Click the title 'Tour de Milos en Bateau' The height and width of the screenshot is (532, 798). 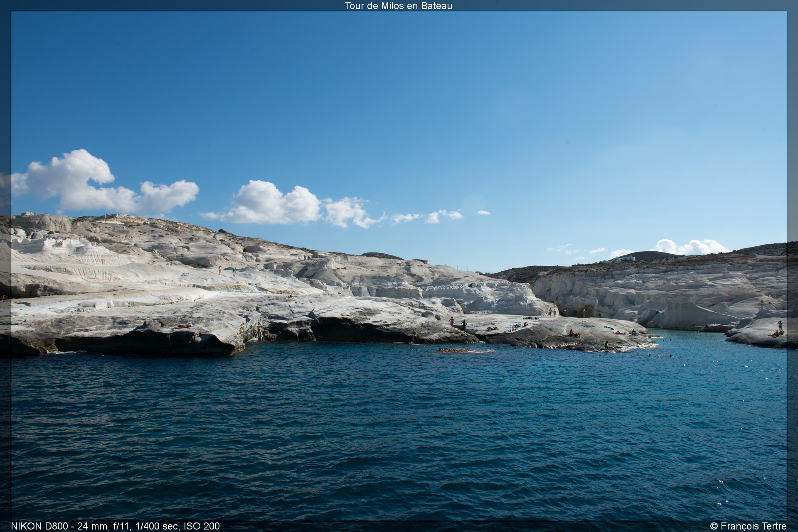point(399,6)
